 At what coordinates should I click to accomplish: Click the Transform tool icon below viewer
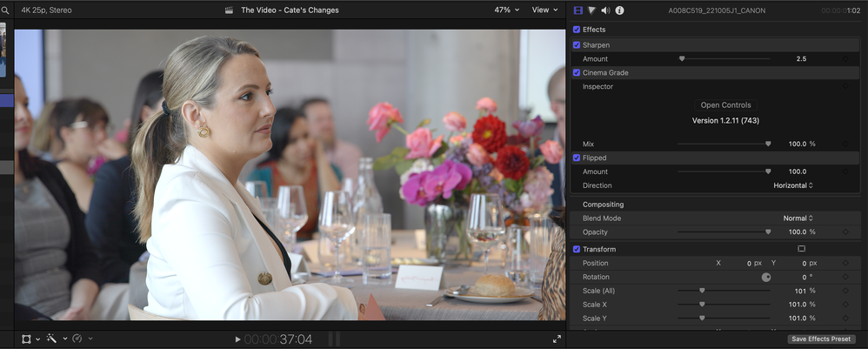27,339
